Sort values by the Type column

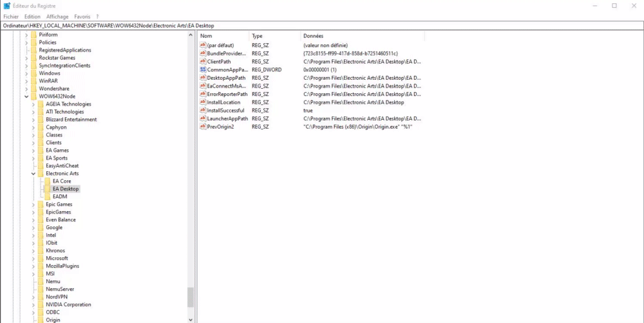coord(274,36)
